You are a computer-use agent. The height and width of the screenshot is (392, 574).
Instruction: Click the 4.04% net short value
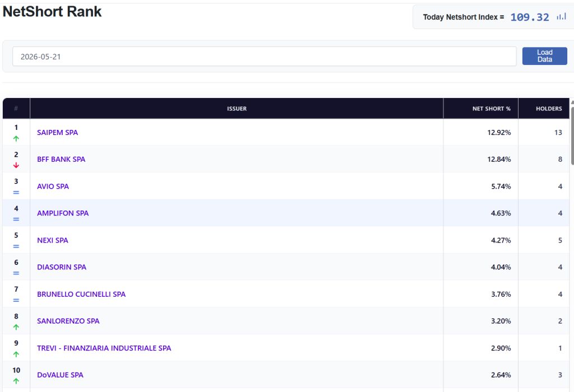501,267
